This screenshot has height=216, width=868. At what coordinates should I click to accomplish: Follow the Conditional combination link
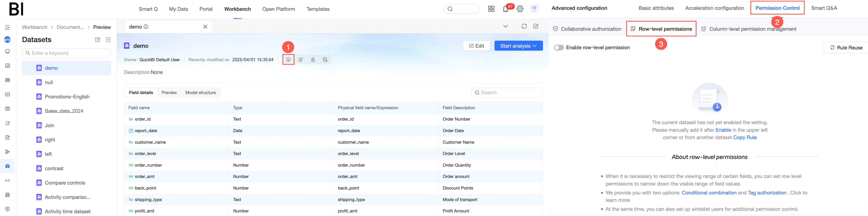709,193
